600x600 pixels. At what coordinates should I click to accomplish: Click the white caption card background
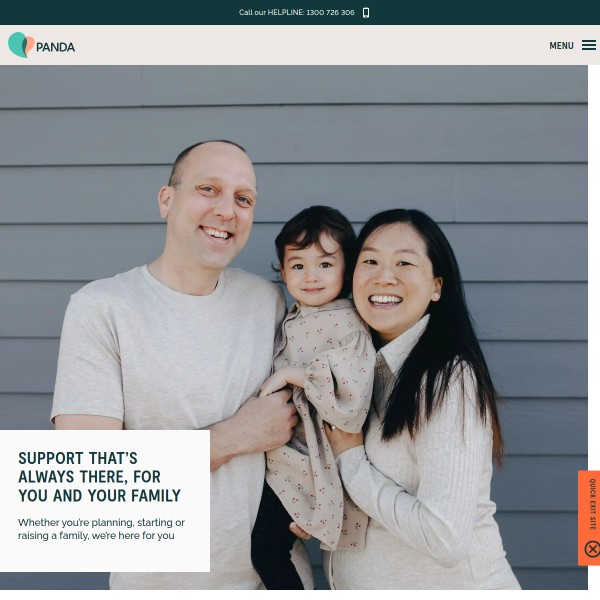(x=104, y=501)
